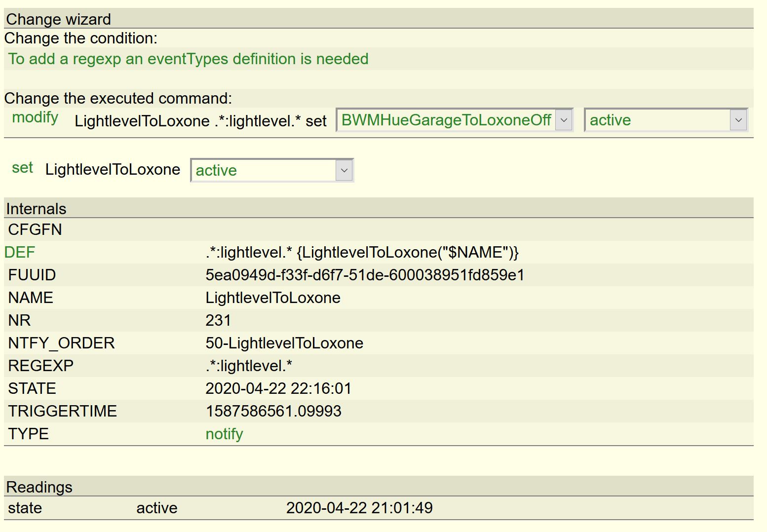
Task: Click the Readings section header
Action: [39, 487]
